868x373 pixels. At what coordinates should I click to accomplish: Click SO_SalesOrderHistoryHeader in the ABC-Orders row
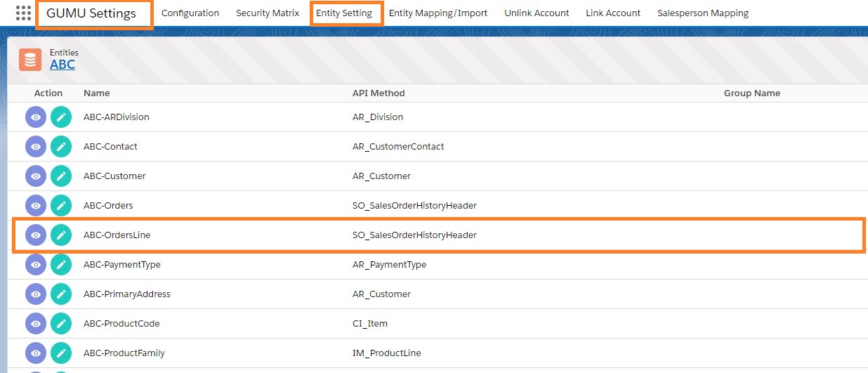coord(414,206)
